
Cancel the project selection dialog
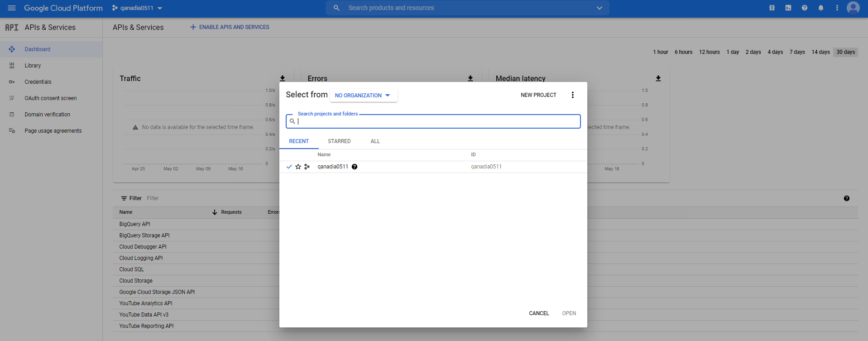(539, 313)
